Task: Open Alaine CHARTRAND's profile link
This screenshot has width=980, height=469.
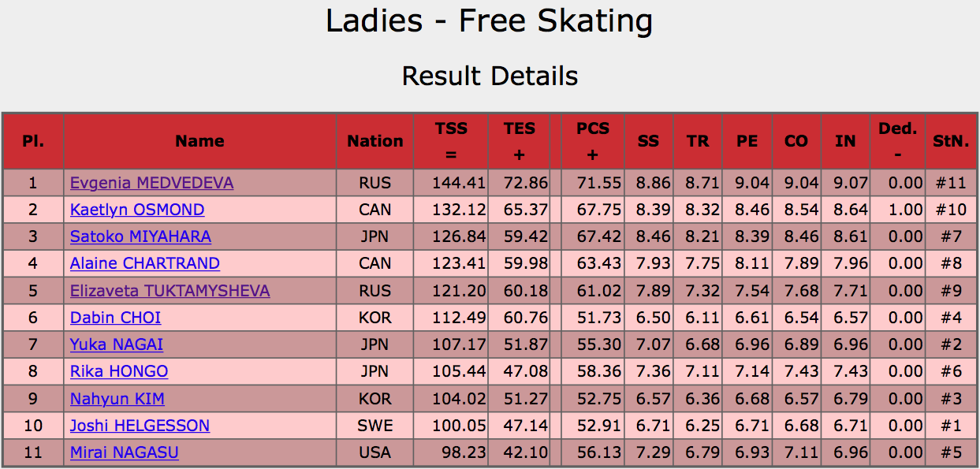Action: [x=145, y=263]
